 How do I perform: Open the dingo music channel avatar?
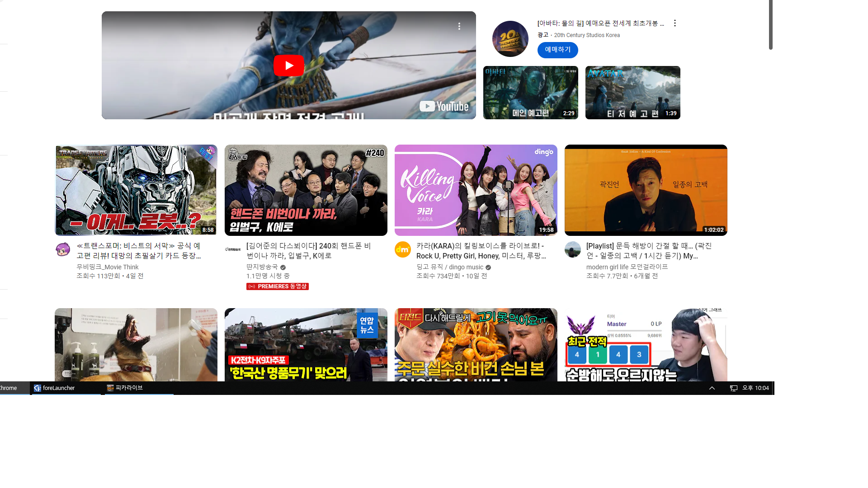pos(402,249)
